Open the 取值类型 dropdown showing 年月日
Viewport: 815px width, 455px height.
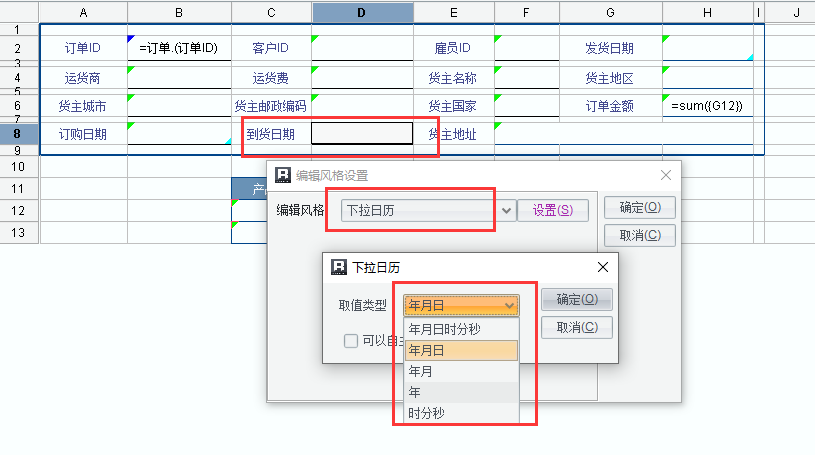[461, 305]
